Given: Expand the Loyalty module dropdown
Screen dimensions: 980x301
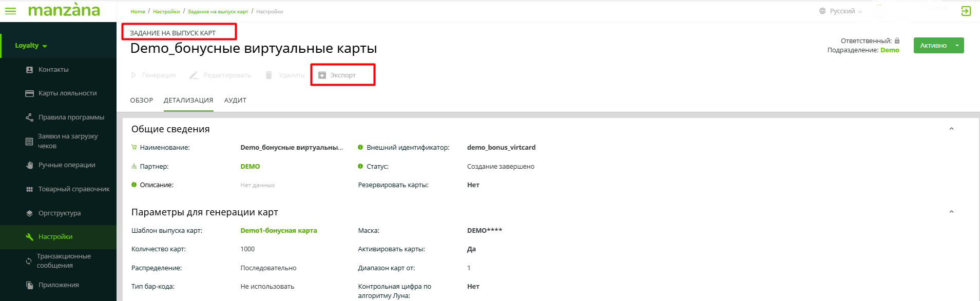Looking at the screenshot, I should click(31, 46).
